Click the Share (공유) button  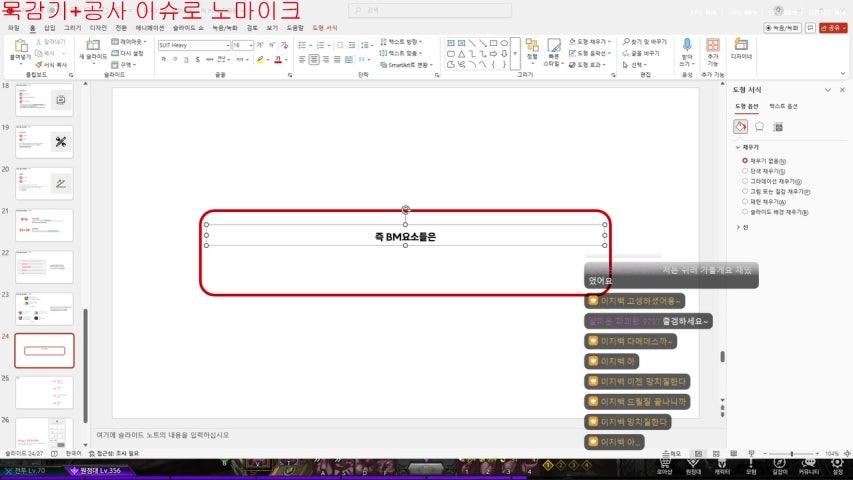click(x=833, y=28)
